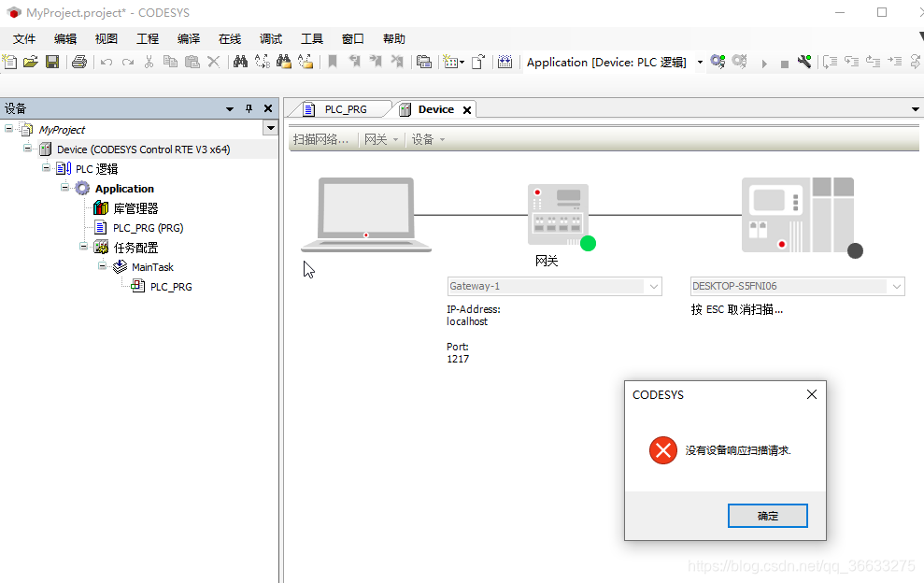Open the 编译 menu
Image resolution: width=924 pixels, height=583 pixels.
click(189, 39)
